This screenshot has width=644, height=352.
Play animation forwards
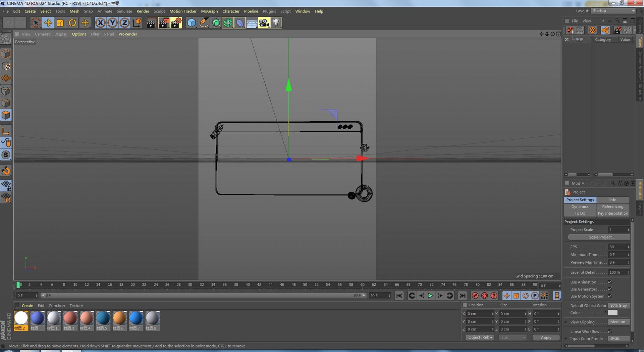click(431, 296)
